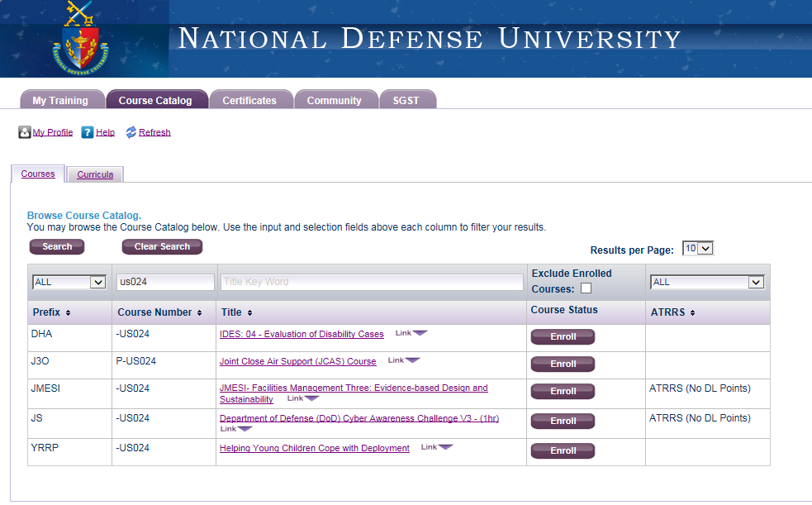
Task: Click the Title Key Word input field
Action: pyautogui.click(x=372, y=283)
